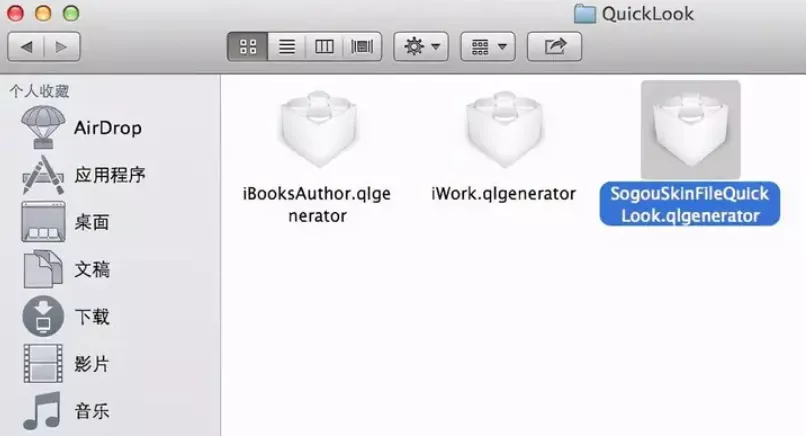Viewport: 808px width, 436px height.
Task: Click the 下载 downloads icon
Action: (x=43, y=316)
